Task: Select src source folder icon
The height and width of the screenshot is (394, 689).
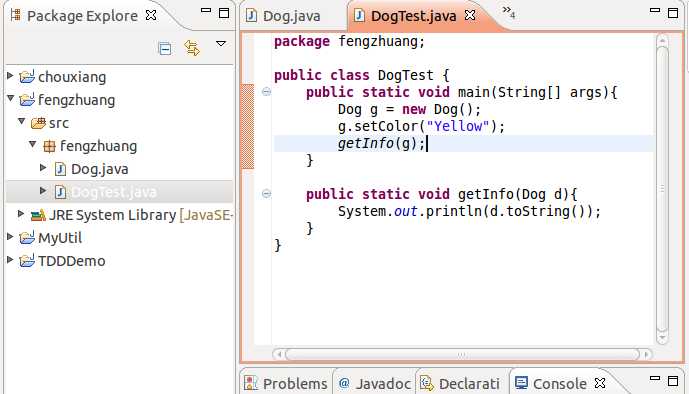Action: (38, 123)
